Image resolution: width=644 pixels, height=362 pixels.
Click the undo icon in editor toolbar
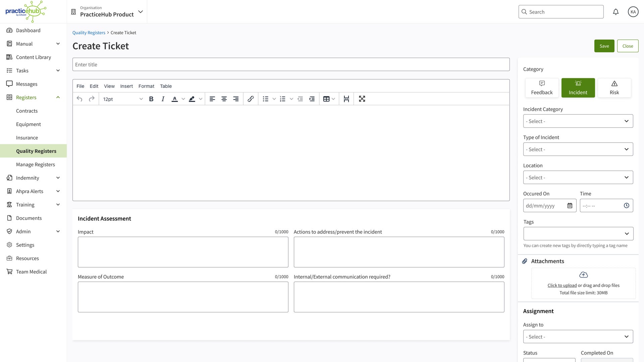(79, 99)
